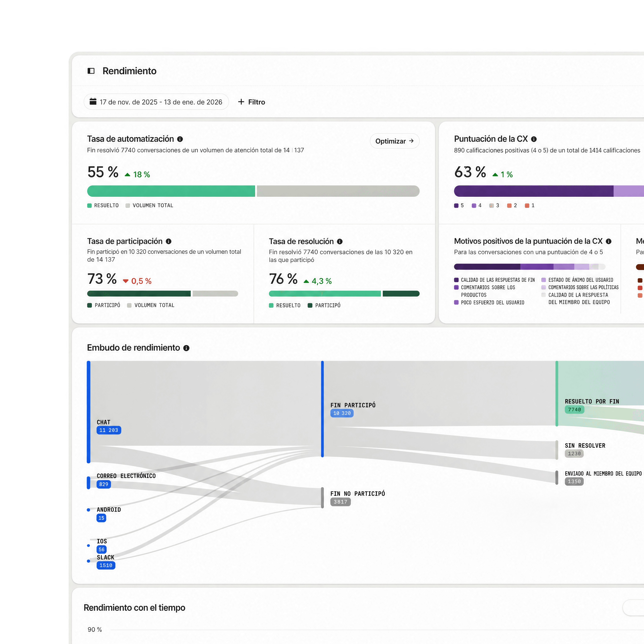The height and width of the screenshot is (644, 644).
Task: Select the Correo electrónico node 829
Action: pos(104,484)
